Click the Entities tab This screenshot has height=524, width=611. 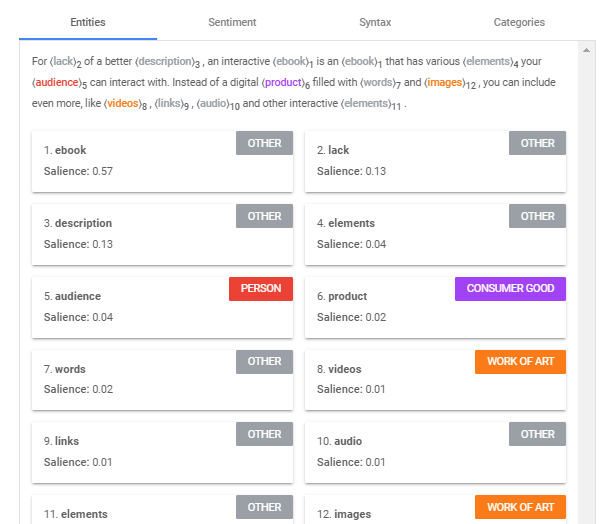[x=88, y=22]
